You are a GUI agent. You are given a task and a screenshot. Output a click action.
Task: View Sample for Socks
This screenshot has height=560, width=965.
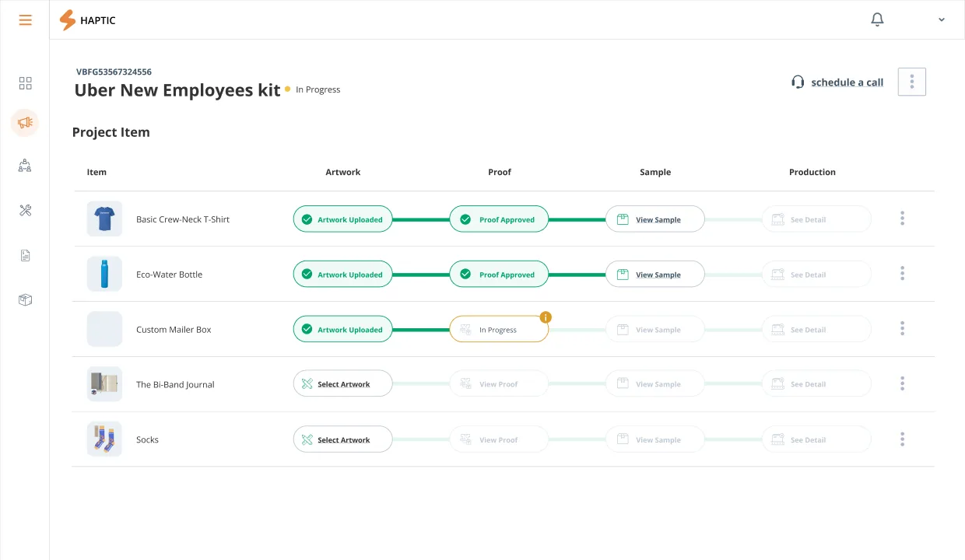(655, 439)
